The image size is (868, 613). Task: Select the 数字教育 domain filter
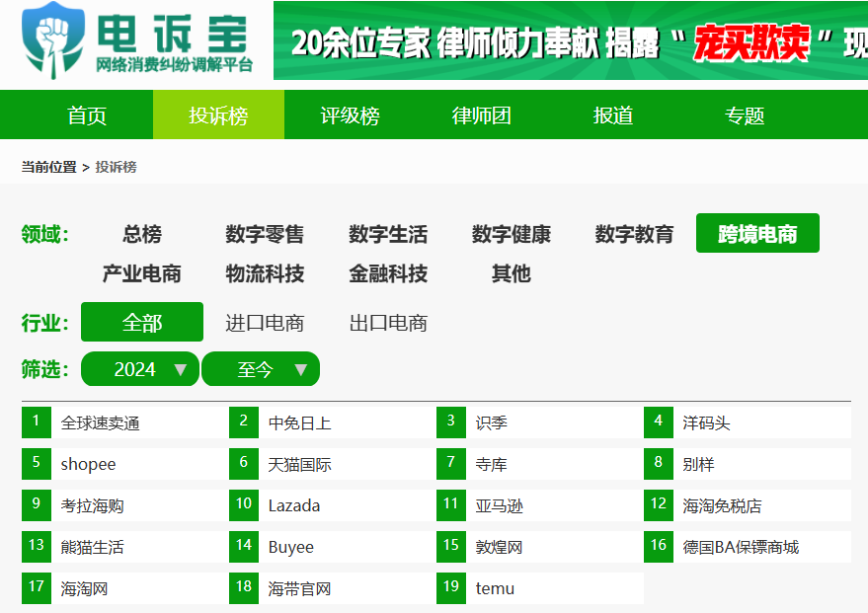point(634,234)
